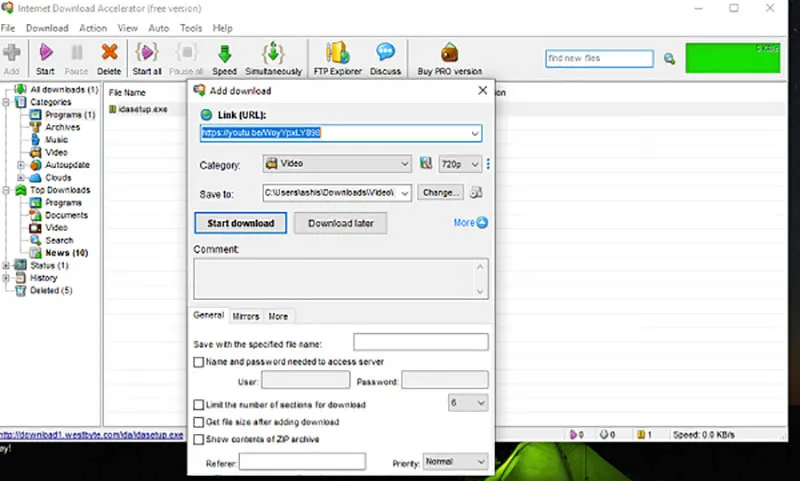800x481 pixels.
Task: Select History in tree
Action: click(43, 278)
